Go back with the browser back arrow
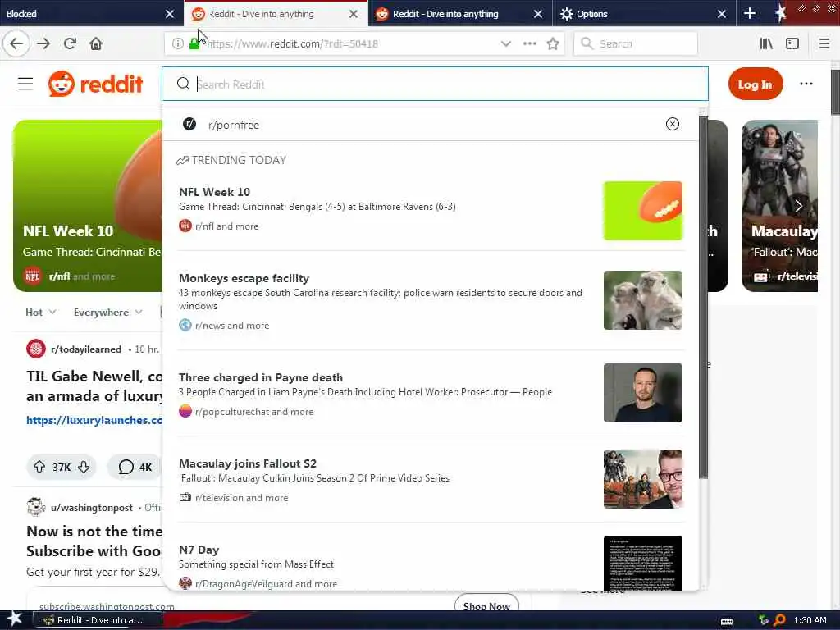The height and width of the screenshot is (630, 840). 16,43
